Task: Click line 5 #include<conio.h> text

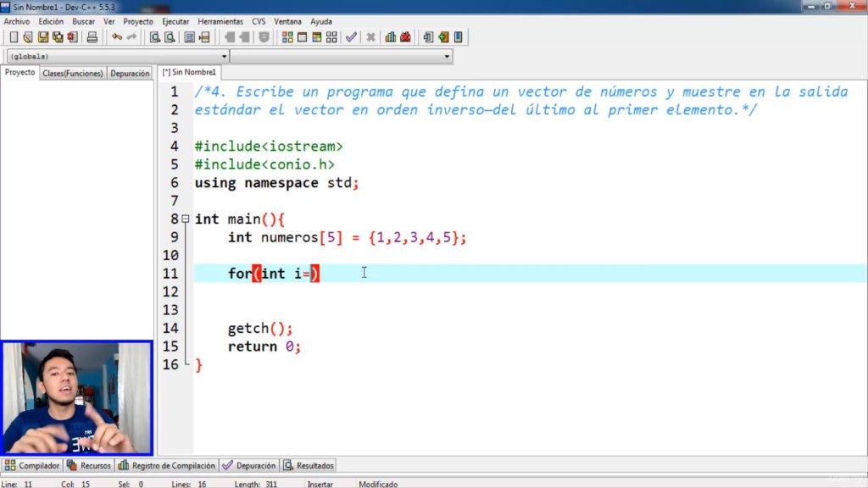Action: click(264, 164)
